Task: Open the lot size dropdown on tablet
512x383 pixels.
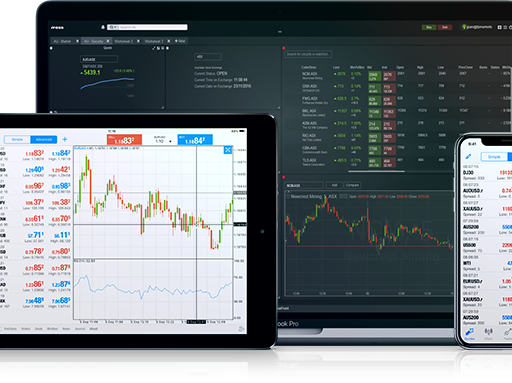Action: click(163, 141)
